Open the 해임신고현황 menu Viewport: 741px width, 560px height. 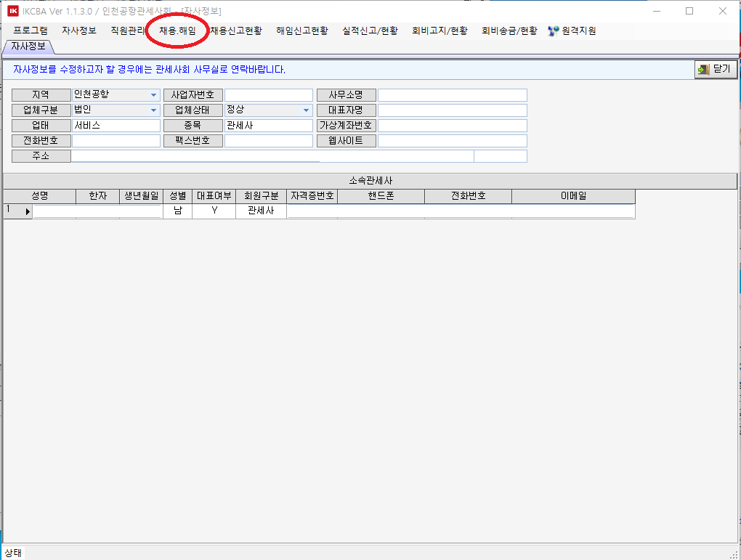click(302, 31)
